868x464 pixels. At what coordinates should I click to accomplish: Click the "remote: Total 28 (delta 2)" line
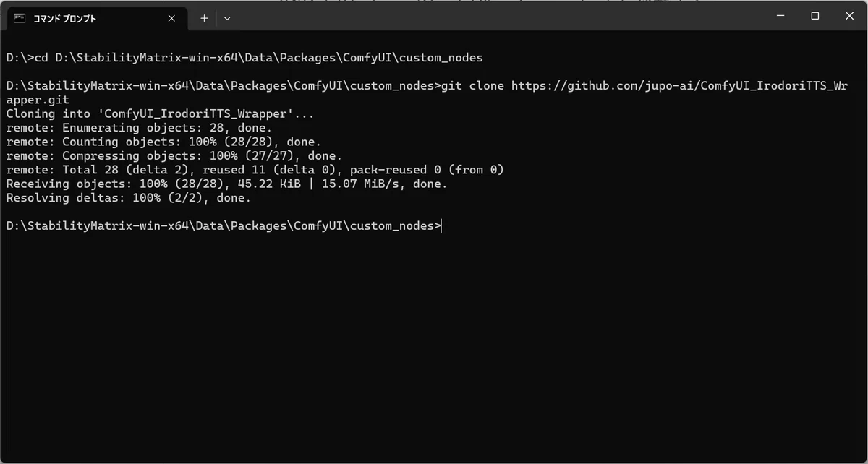(x=255, y=170)
